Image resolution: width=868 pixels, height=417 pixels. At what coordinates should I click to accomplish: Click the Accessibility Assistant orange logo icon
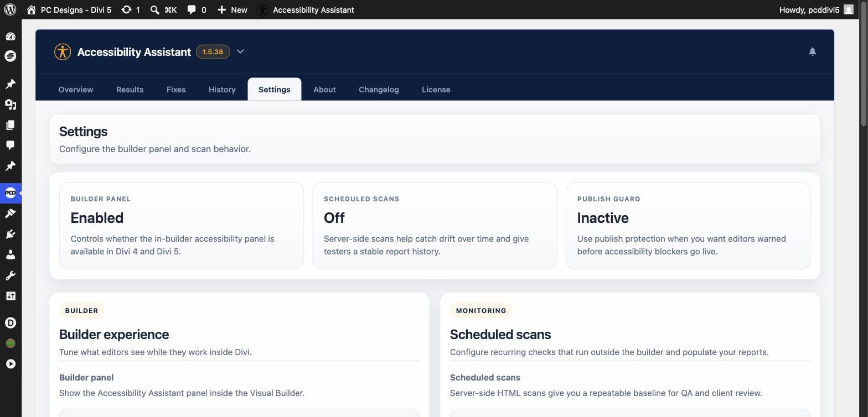click(63, 51)
